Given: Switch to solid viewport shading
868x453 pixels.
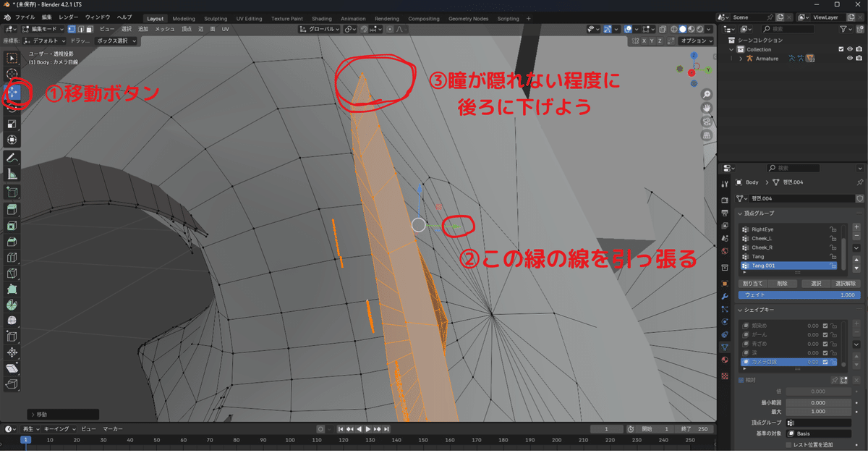Looking at the screenshot, I should 684,29.
